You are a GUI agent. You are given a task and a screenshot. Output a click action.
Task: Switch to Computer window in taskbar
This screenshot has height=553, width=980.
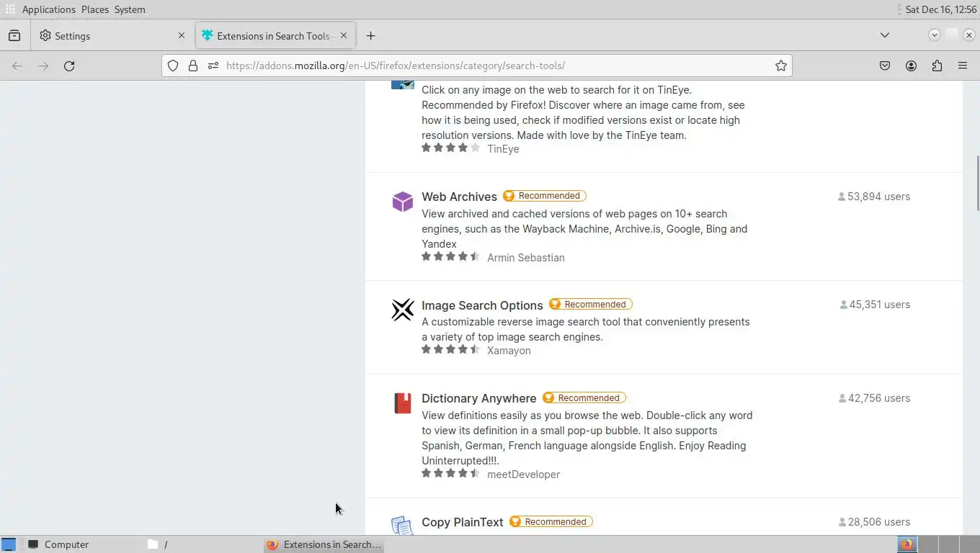tap(83, 544)
